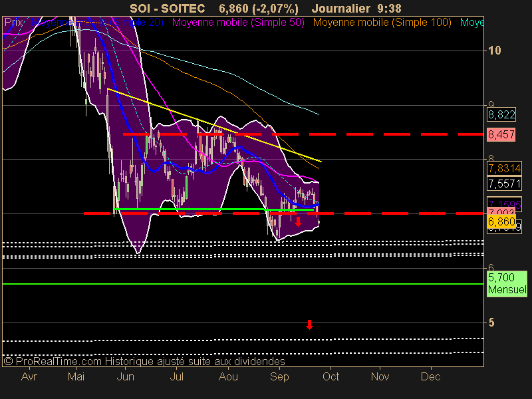The height and width of the screenshot is (399, 532).
Task: Click the yellow 6,860 current price label
Action: point(501,221)
